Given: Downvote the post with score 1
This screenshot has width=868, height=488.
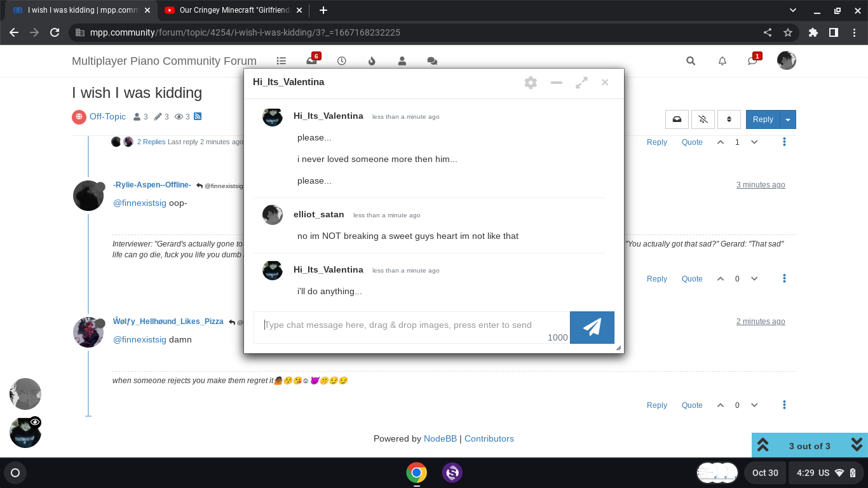Looking at the screenshot, I should [x=754, y=142].
